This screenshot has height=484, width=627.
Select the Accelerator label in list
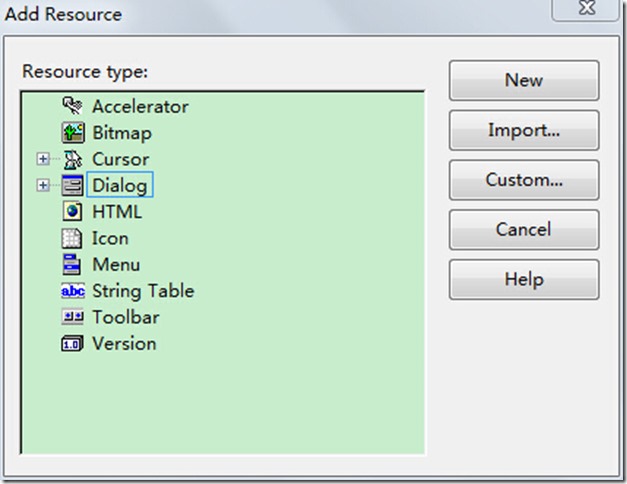[140, 106]
